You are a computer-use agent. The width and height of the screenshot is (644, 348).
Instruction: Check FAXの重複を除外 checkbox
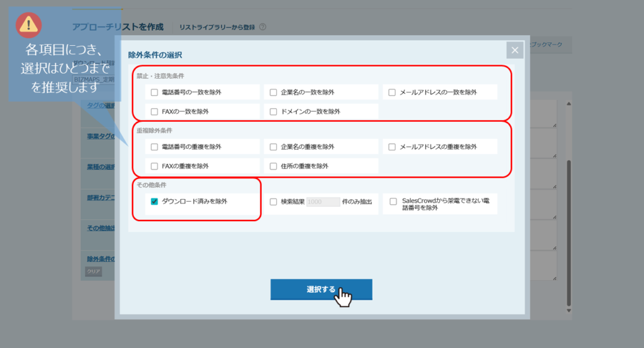click(155, 166)
